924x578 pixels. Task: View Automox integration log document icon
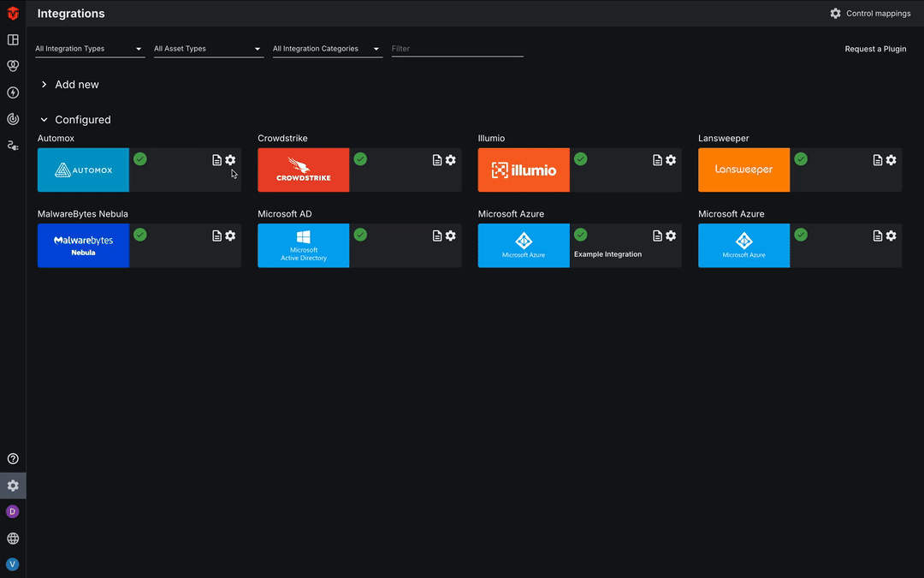216,160
